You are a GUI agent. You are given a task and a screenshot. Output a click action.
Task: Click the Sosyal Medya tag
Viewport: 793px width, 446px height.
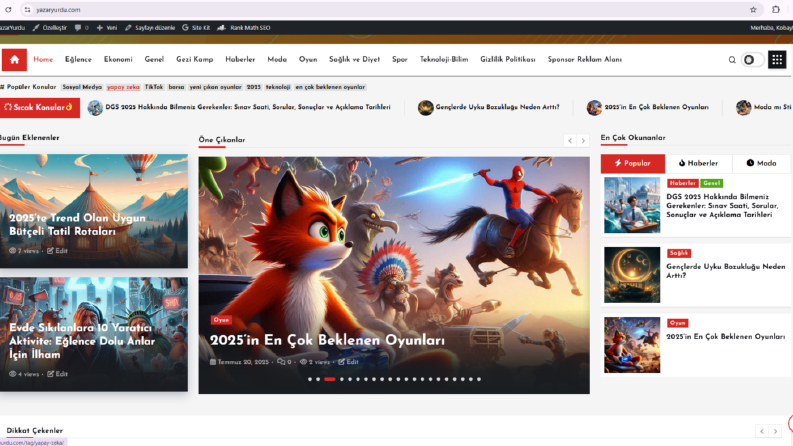pos(82,87)
